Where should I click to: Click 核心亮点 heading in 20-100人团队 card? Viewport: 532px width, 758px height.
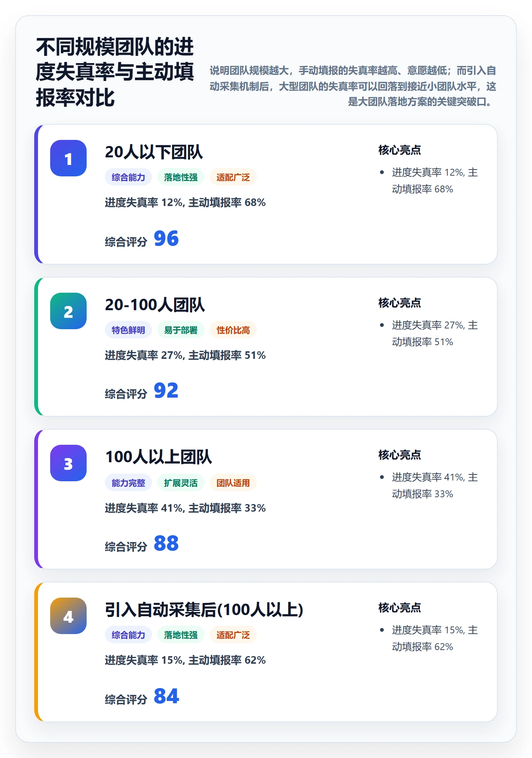400,303
